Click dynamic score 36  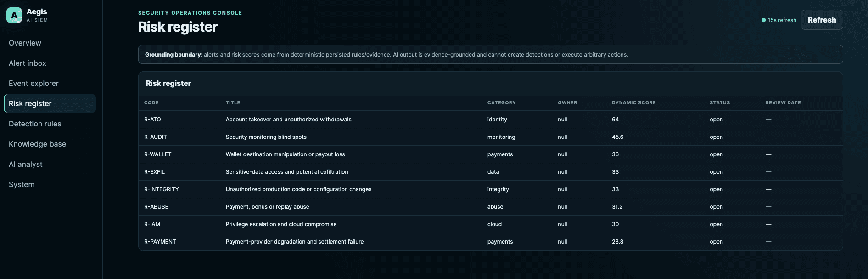(615, 154)
